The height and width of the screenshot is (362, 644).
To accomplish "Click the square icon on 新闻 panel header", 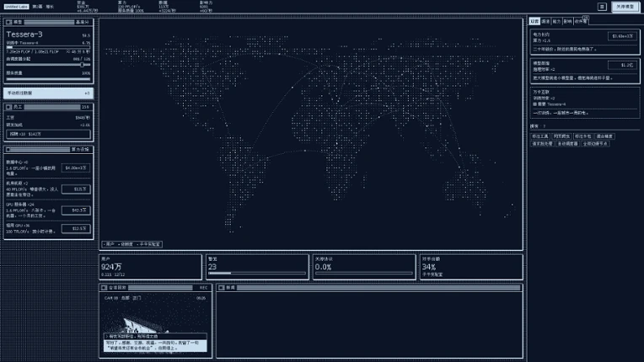I will (x=222, y=288).
